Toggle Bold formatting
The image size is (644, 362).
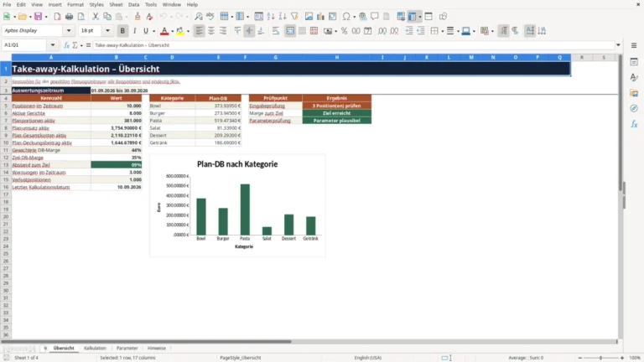122,31
